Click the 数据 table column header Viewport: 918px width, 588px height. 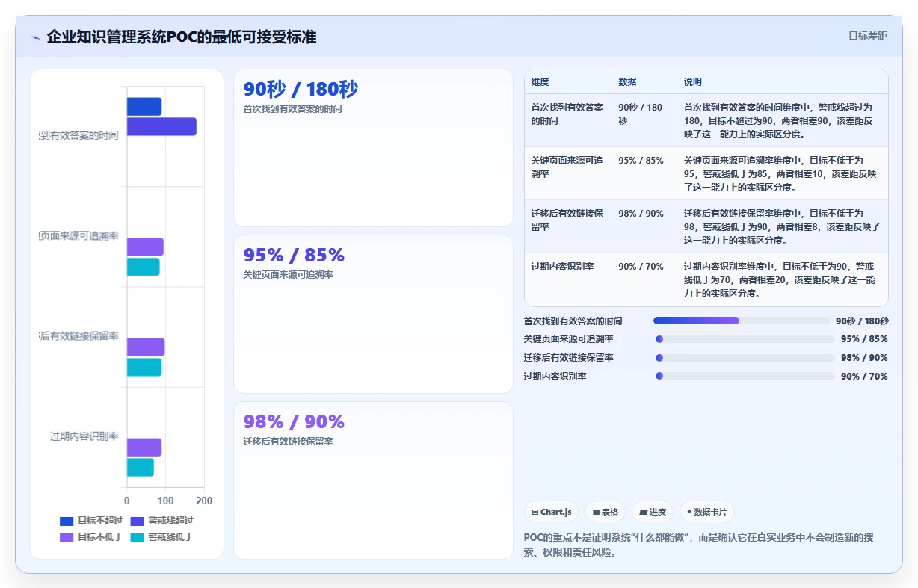627,82
